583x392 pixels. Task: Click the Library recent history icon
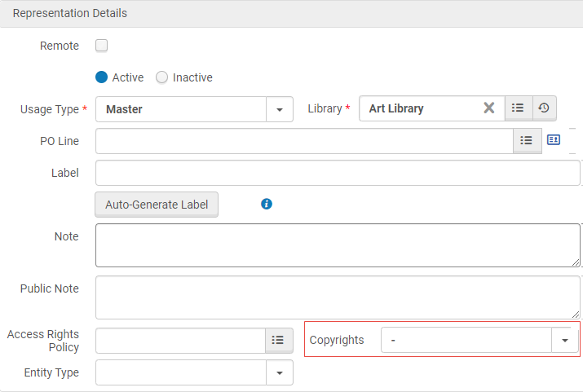544,108
